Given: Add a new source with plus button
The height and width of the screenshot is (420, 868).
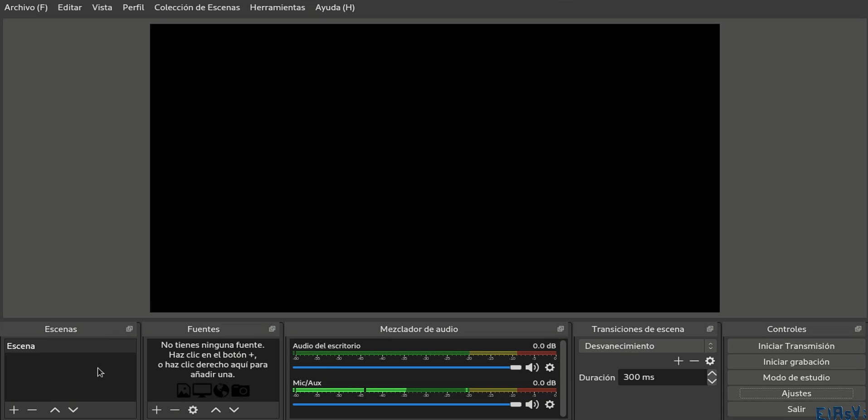Looking at the screenshot, I should click(x=156, y=410).
